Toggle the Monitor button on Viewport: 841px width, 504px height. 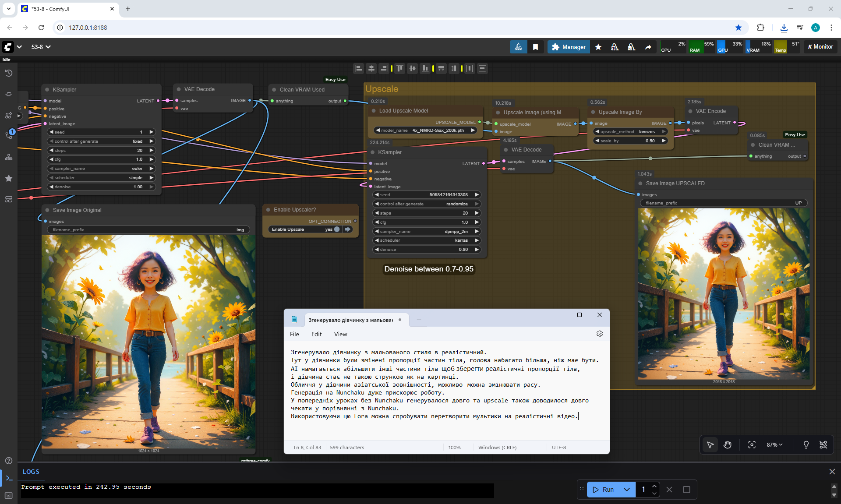820,47
